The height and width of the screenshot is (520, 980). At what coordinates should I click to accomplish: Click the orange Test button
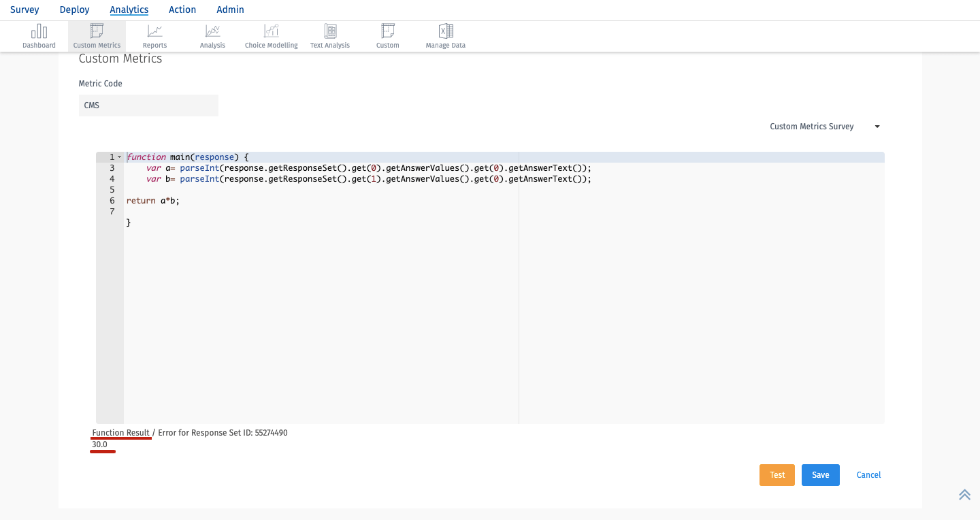pos(777,475)
